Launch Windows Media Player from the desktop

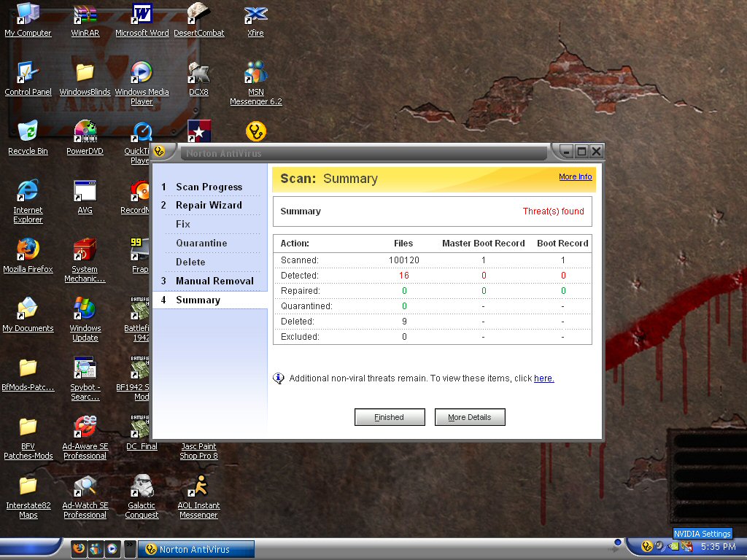142,83
